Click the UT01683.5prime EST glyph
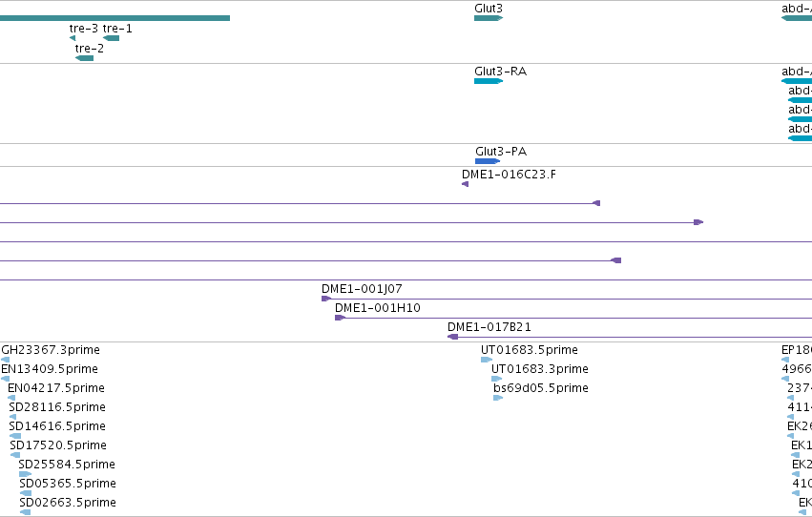 click(x=487, y=360)
